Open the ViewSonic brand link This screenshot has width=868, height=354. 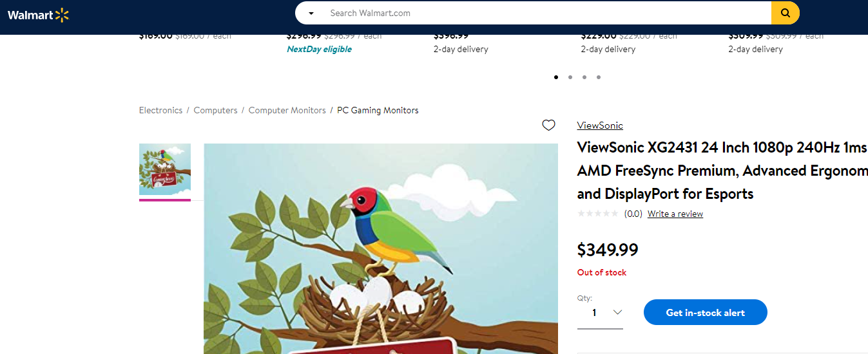coord(600,126)
